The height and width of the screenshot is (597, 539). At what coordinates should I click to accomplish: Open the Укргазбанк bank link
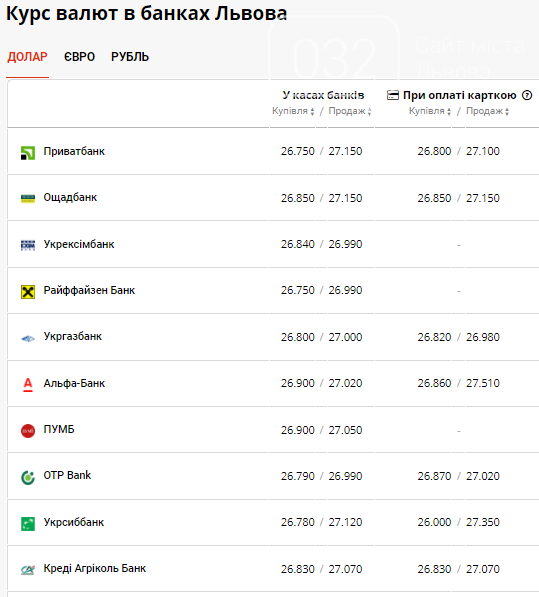[x=73, y=337]
